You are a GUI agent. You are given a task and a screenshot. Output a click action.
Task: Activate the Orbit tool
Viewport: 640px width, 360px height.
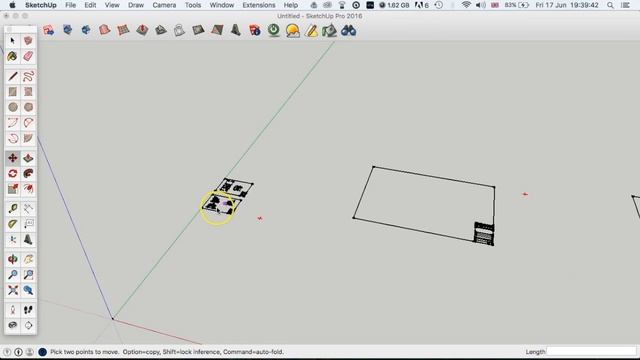point(13,259)
